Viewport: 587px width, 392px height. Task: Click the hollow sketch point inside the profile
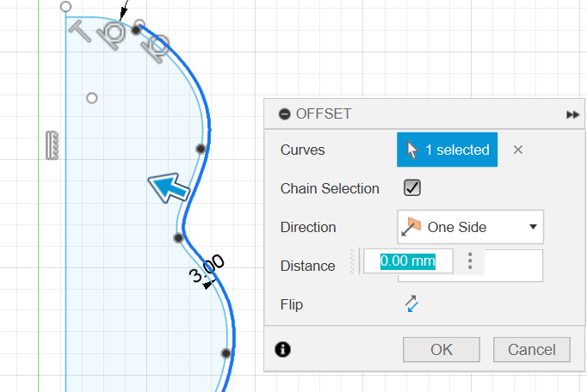tap(92, 98)
